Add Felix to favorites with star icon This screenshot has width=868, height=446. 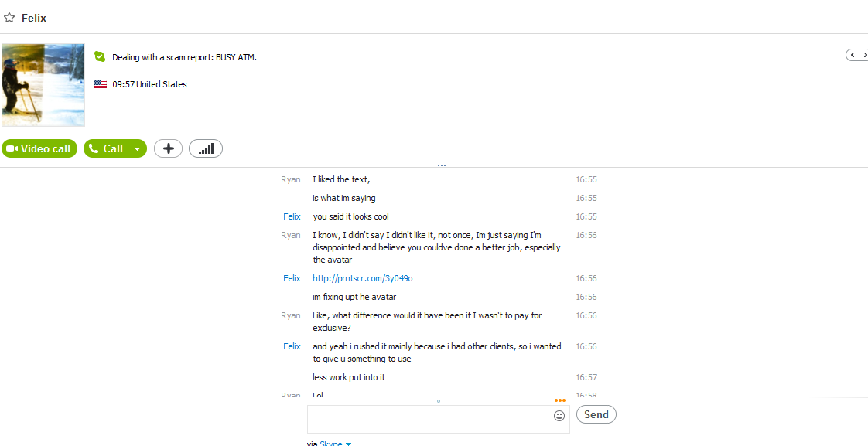click(9, 18)
